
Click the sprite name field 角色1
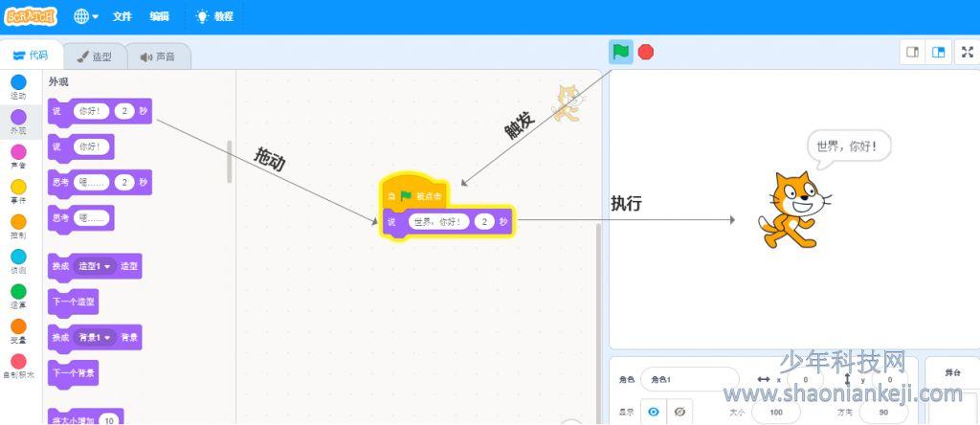click(689, 379)
